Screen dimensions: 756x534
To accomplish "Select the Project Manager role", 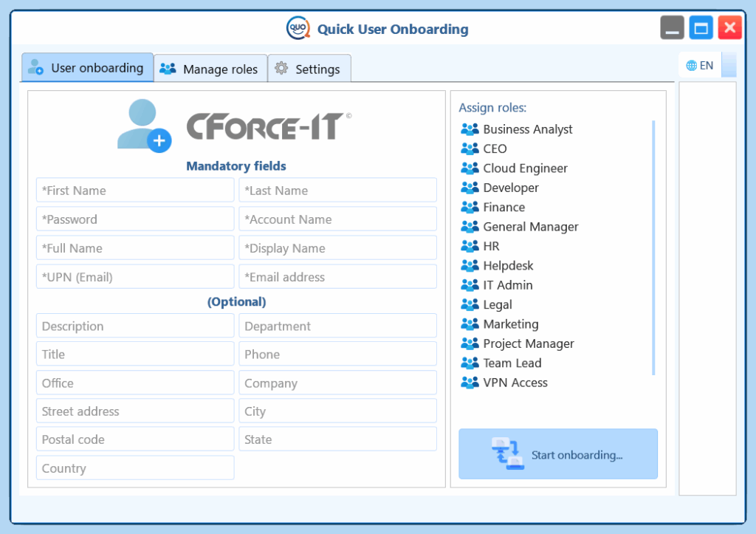I will click(x=528, y=343).
